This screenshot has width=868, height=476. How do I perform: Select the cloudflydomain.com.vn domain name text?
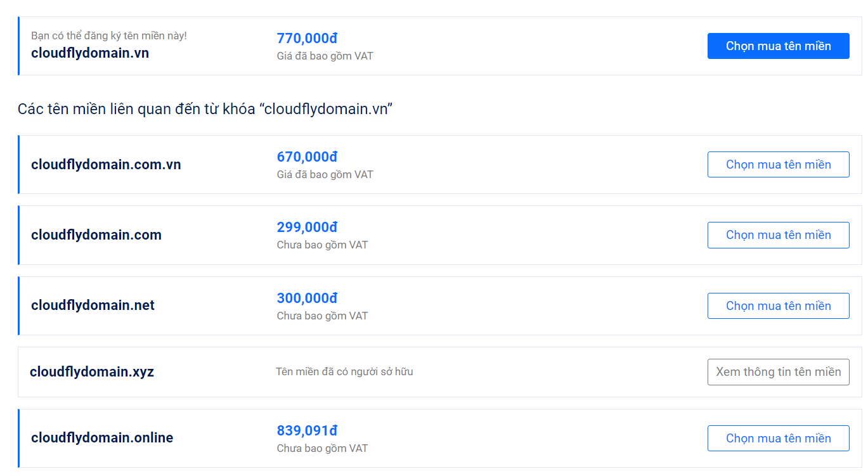(106, 165)
